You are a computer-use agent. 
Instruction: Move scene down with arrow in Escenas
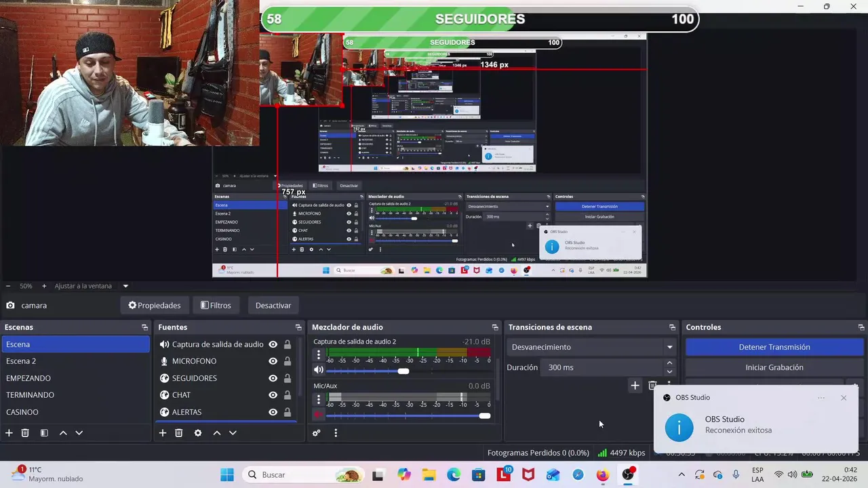pos(79,432)
